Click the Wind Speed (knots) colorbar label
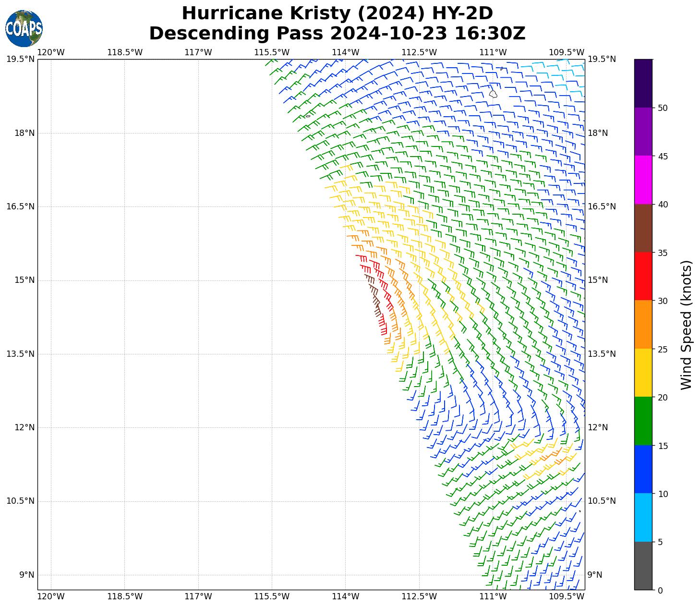Image resolution: width=700 pixels, height=607 pixels. [x=687, y=325]
